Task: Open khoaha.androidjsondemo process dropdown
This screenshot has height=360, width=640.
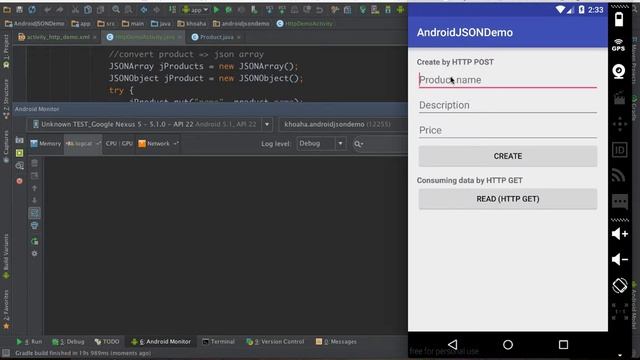Action: [x=343, y=124]
